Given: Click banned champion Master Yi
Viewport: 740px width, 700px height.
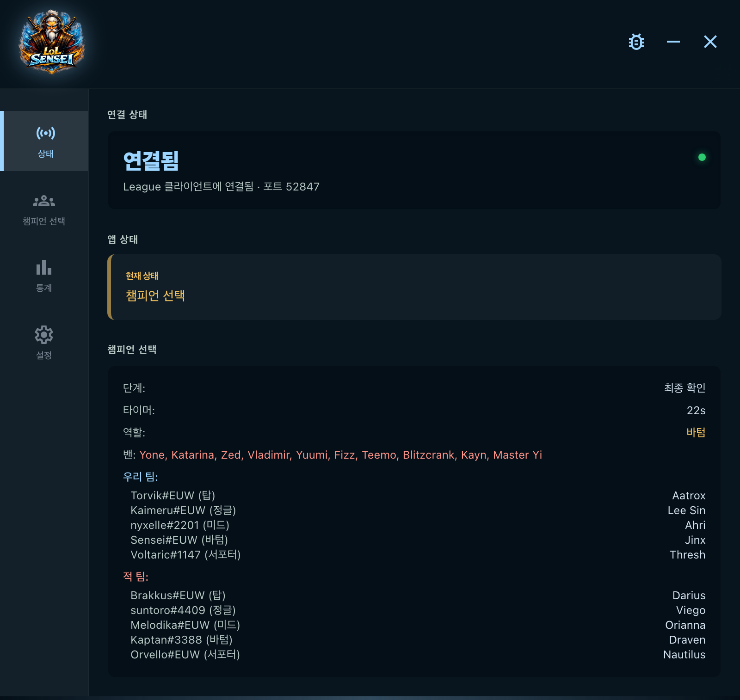Looking at the screenshot, I should click(518, 455).
